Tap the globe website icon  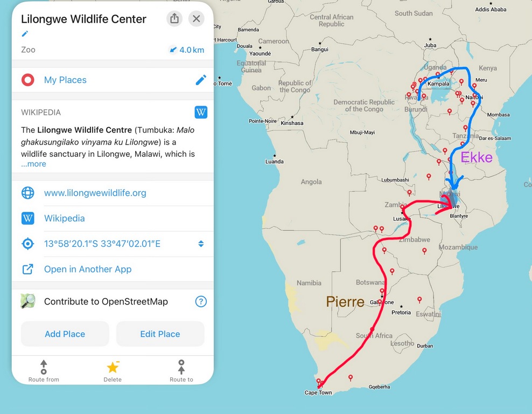tap(27, 193)
